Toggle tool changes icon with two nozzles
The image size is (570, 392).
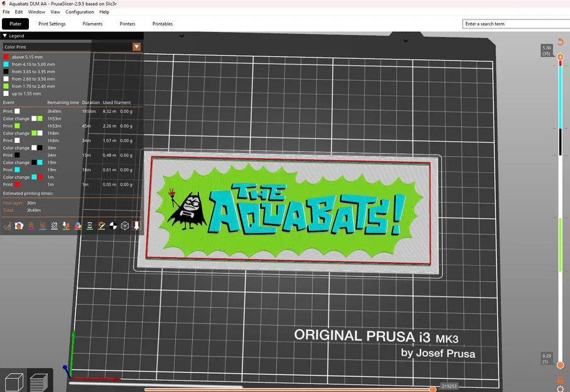pos(66,226)
